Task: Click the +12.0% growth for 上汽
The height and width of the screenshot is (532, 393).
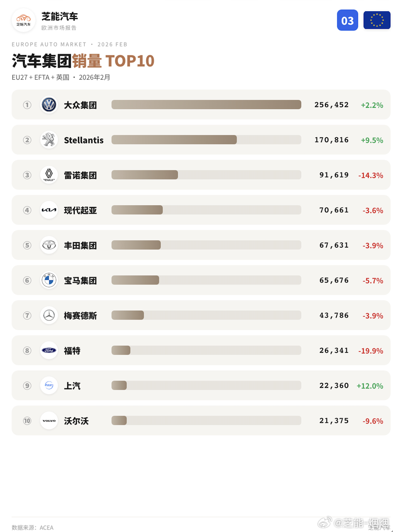Action: [370, 386]
